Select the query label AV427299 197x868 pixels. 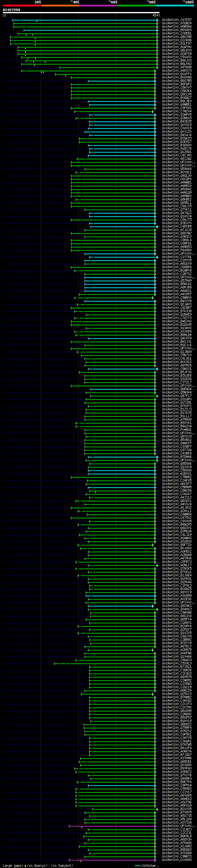[x=11, y=10]
